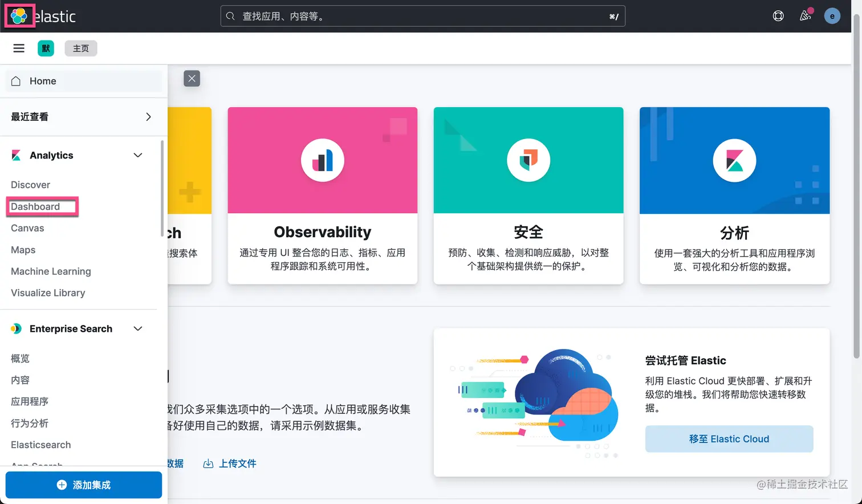
Task: Open Elasticsearch in the sidebar
Action: [41, 445]
